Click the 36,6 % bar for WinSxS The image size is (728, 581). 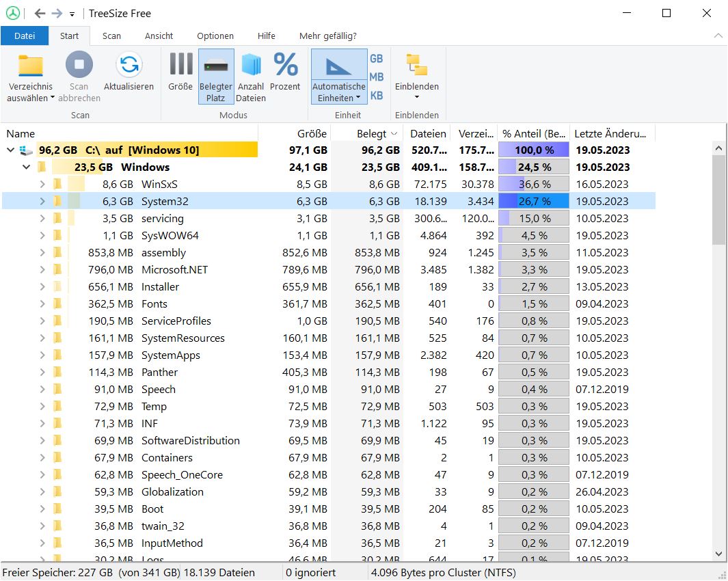tap(534, 185)
